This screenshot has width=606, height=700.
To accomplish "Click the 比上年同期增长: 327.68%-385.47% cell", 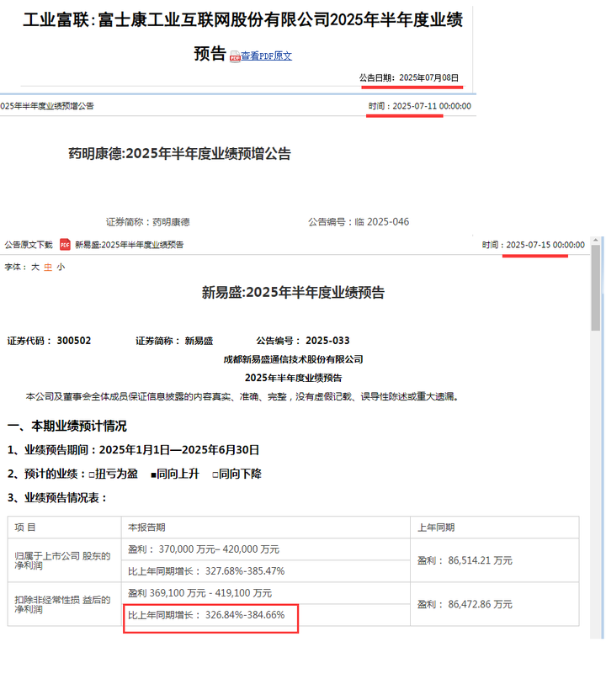I will (266, 571).
